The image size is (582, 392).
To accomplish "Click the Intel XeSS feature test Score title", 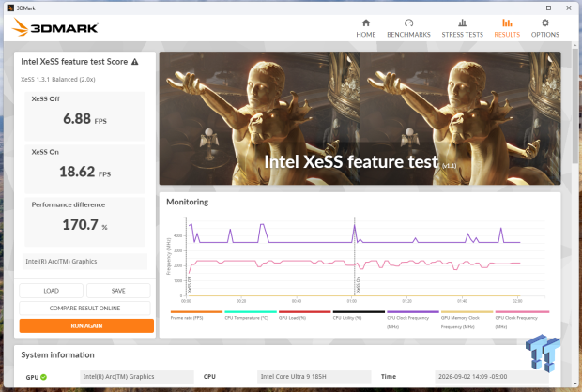I will pos(74,62).
